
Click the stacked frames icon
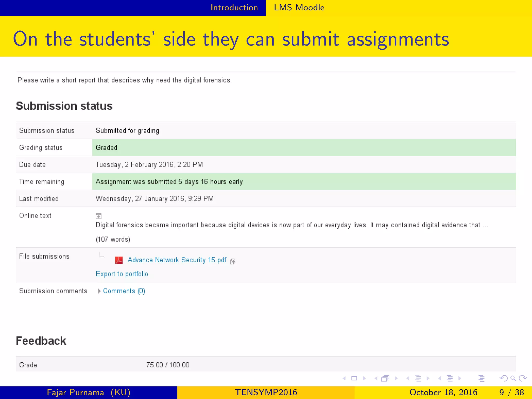click(385, 378)
